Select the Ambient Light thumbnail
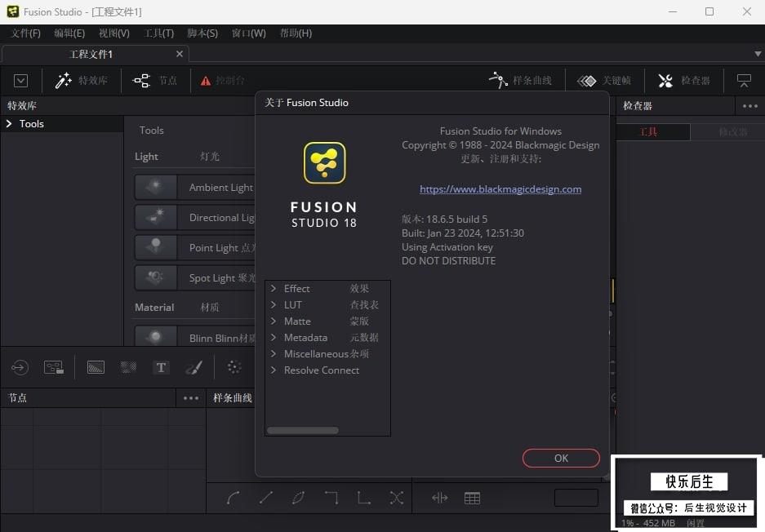Screen dimensions: 765x532 click(x=156, y=187)
